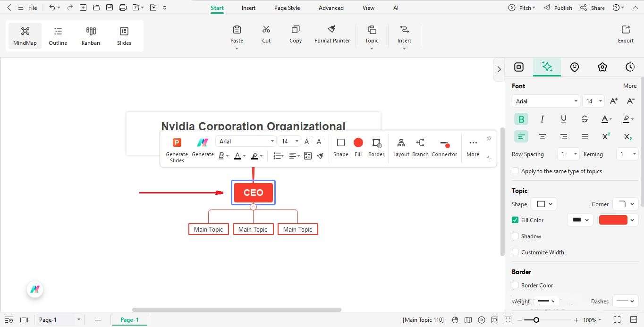The width and height of the screenshot is (644, 327).
Task: Open the Insert ribbon tab
Action: [248, 8]
